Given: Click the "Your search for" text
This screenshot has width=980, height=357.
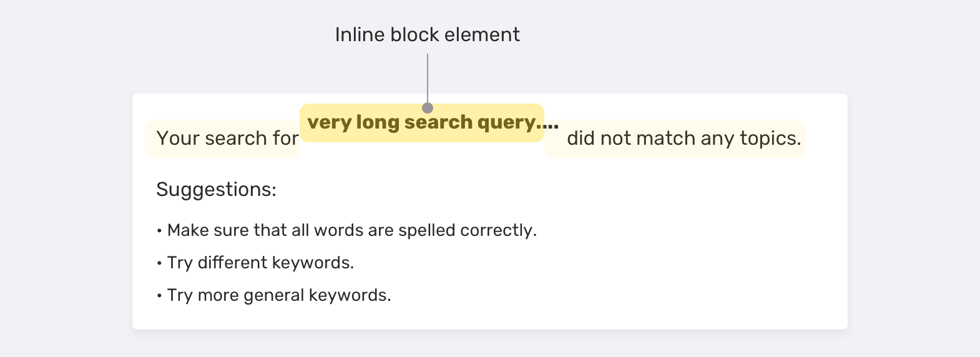Looking at the screenshot, I should [227, 139].
